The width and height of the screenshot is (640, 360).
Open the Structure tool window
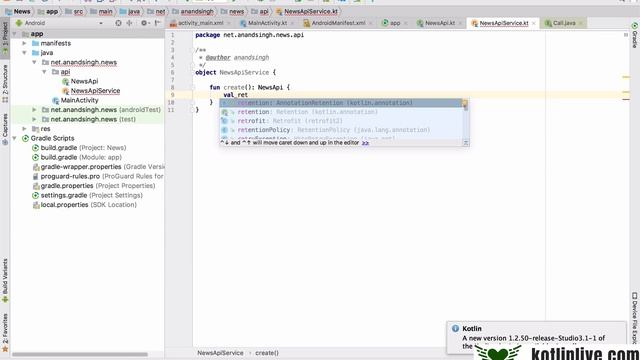5,84
